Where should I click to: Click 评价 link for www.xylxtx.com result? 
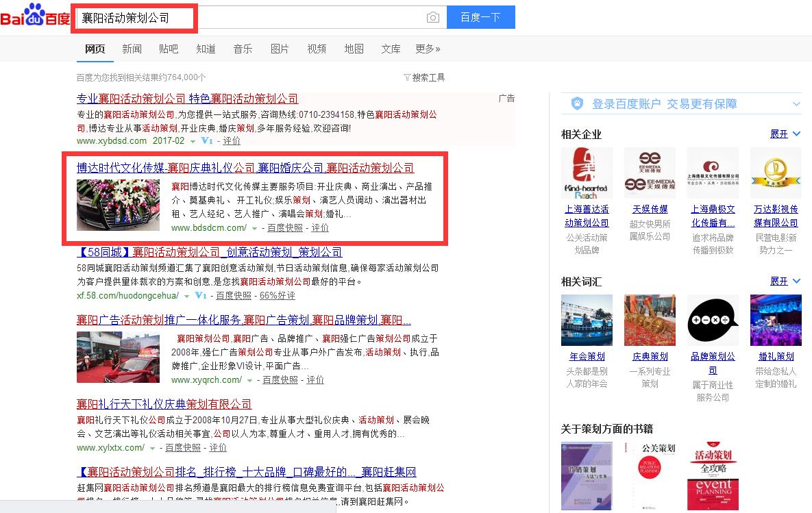point(217,448)
